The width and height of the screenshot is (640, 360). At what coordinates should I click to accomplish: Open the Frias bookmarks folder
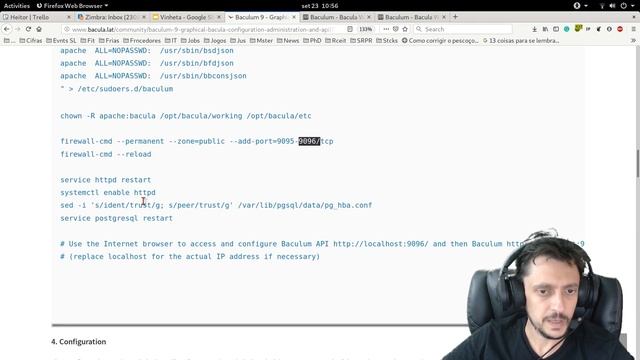click(x=109, y=41)
